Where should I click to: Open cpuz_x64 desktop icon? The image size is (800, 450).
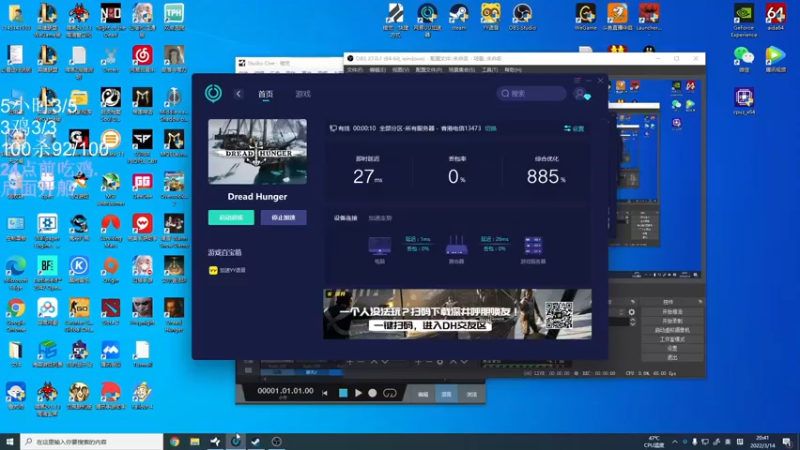(744, 101)
